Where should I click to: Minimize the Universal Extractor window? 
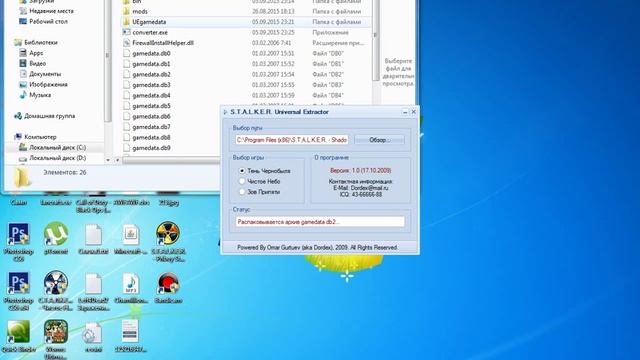[405, 112]
